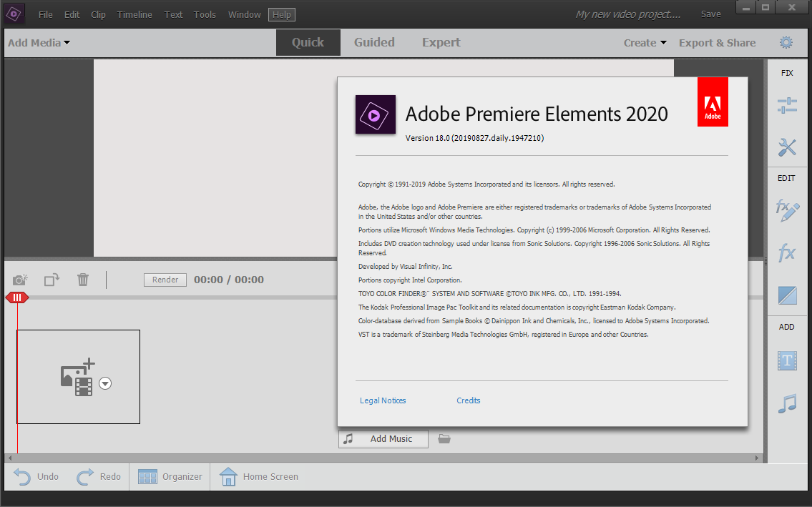Open the Transitions diagonal square icon
This screenshot has width=812, height=507.
[x=787, y=296]
